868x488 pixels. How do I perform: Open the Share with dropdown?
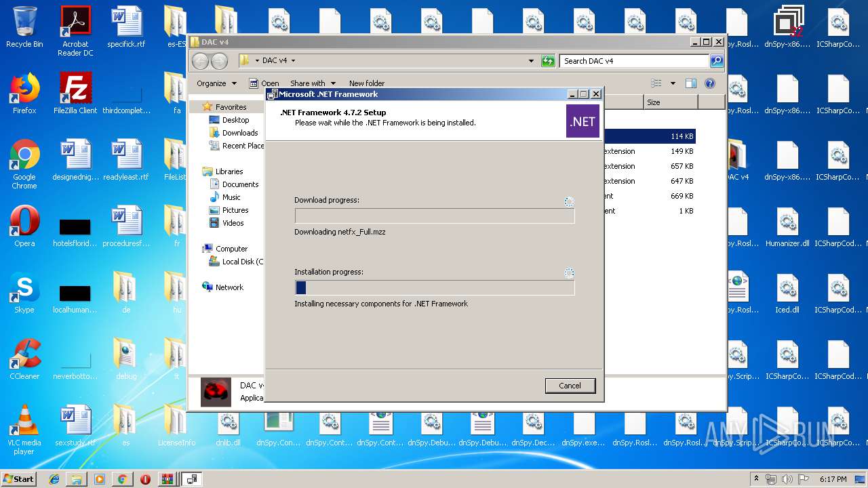pos(313,83)
